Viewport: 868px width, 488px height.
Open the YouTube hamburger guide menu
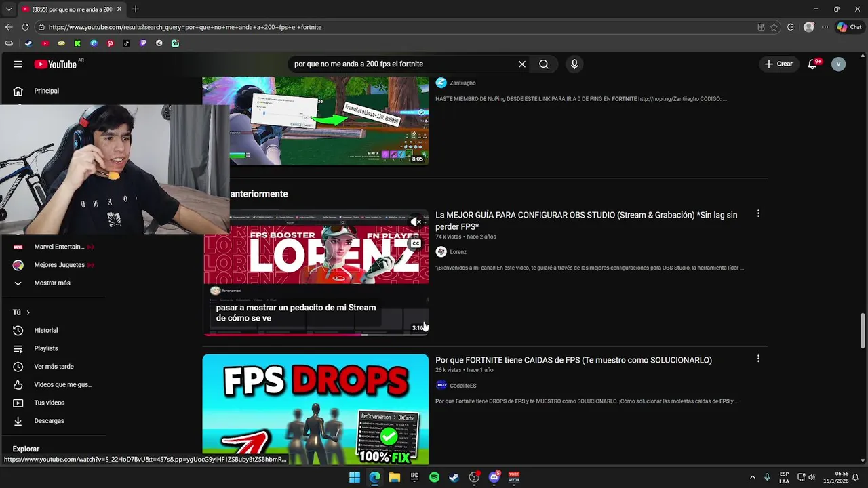click(18, 64)
